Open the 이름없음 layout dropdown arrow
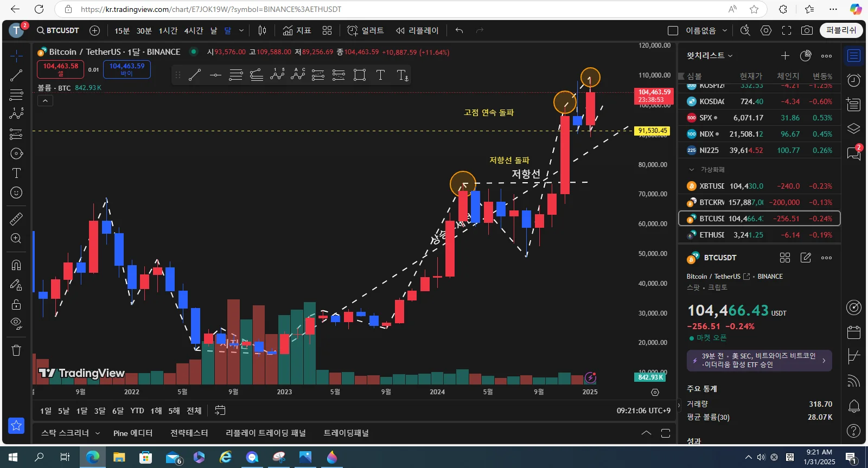 (725, 30)
